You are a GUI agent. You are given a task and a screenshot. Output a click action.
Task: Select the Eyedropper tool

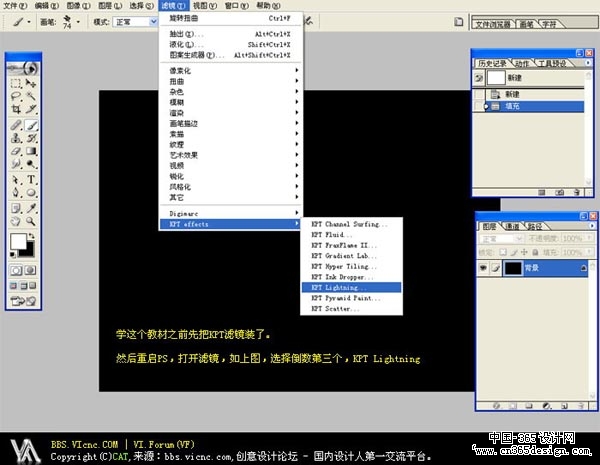coord(31,208)
